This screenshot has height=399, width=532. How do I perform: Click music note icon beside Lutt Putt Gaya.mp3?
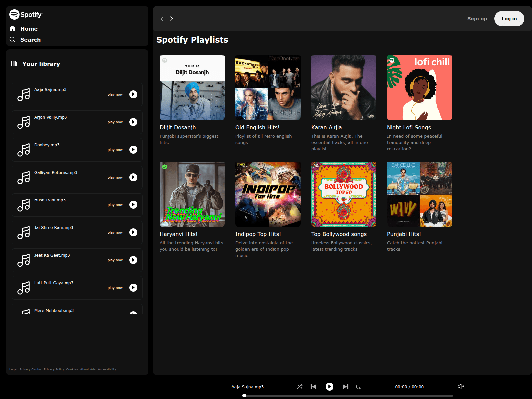24,288
